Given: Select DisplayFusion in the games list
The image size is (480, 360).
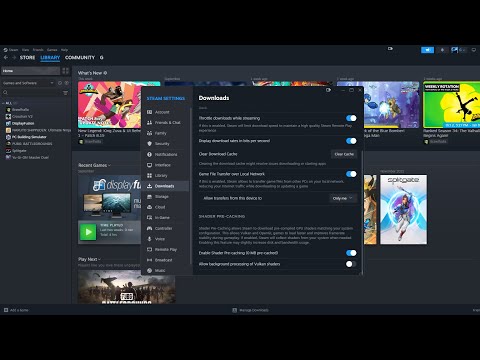Looking at the screenshot, I should tap(23, 123).
